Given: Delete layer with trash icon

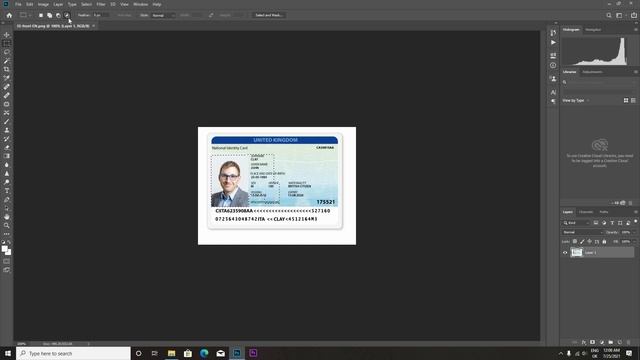Looking at the screenshot, I should (x=629, y=342).
